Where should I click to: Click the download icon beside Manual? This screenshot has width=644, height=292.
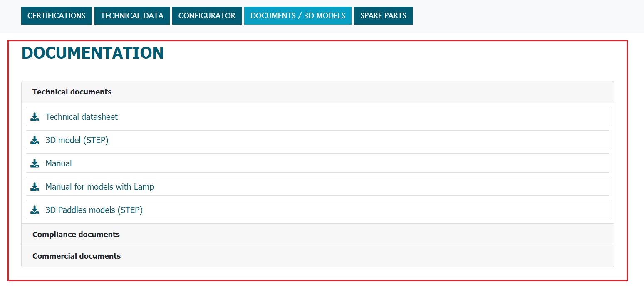point(35,163)
